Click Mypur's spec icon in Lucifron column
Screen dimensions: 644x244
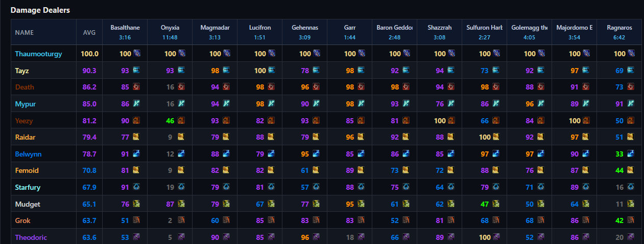coord(271,104)
